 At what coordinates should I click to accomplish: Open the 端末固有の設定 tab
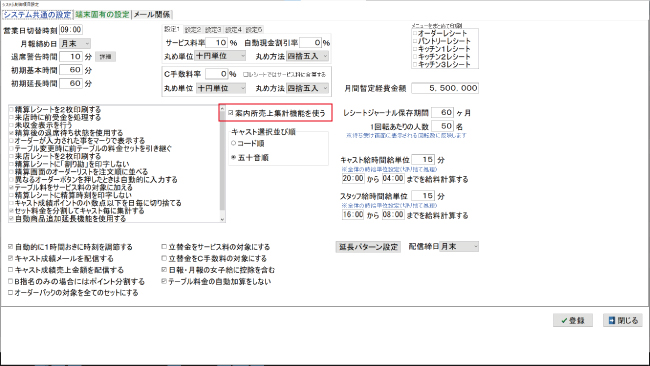coord(102,15)
